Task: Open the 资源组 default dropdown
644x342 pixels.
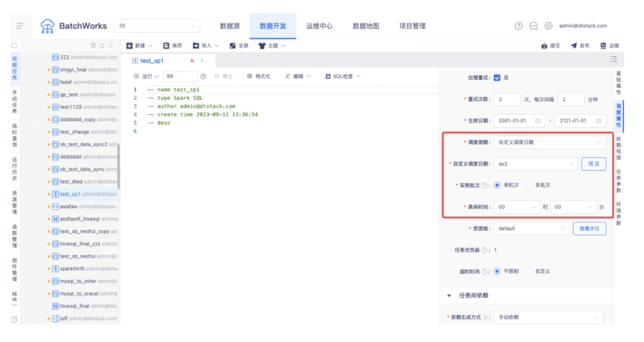Action: [531, 228]
